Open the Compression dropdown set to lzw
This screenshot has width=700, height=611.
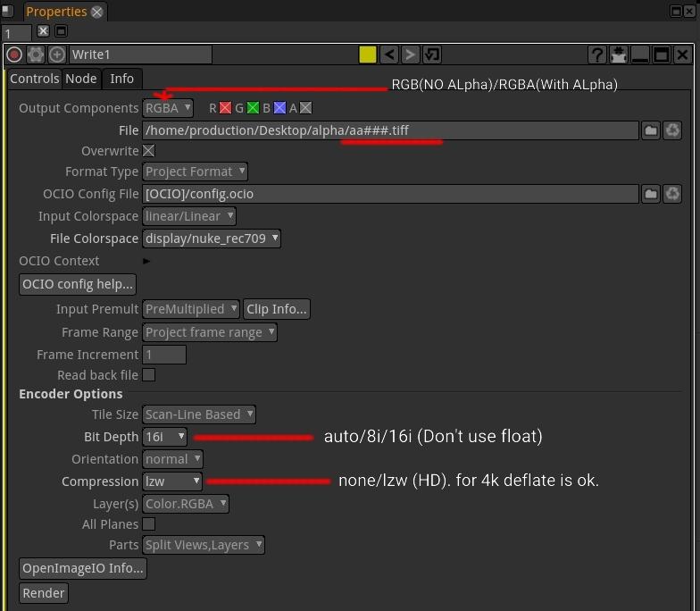[x=172, y=481]
